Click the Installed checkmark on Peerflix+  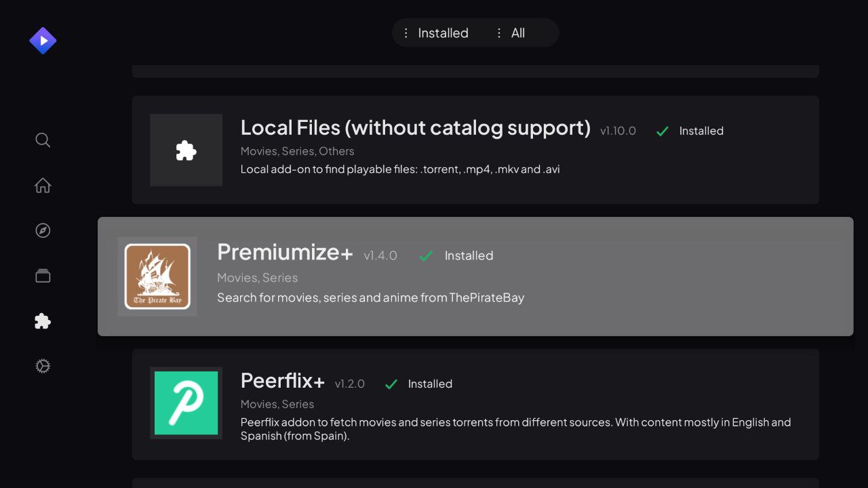pyautogui.click(x=391, y=384)
